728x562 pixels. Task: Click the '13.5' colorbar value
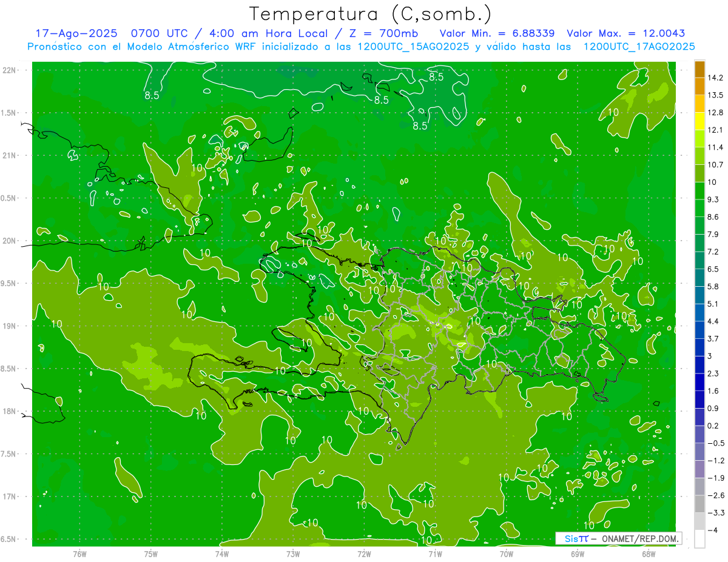point(715,95)
